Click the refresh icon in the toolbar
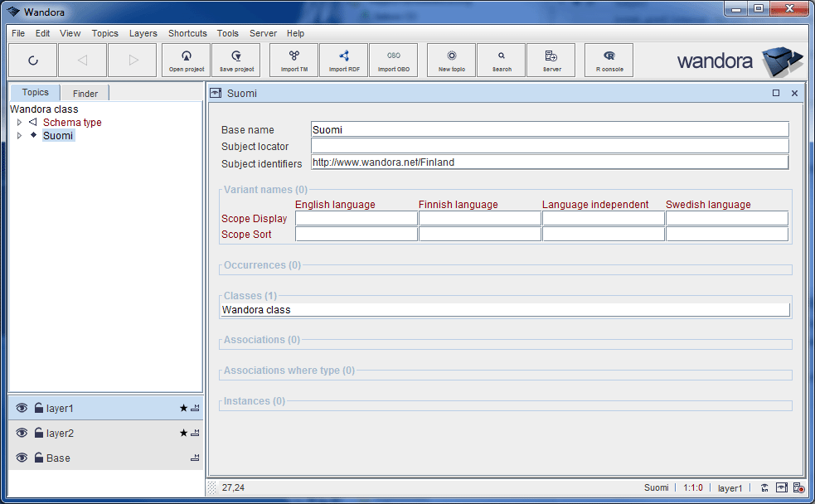The image size is (815, 504). coord(32,60)
